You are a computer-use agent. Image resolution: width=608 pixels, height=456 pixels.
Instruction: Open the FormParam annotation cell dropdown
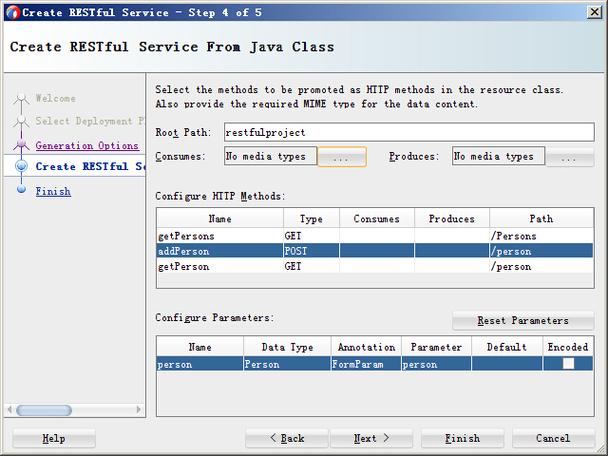coord(366,364)
